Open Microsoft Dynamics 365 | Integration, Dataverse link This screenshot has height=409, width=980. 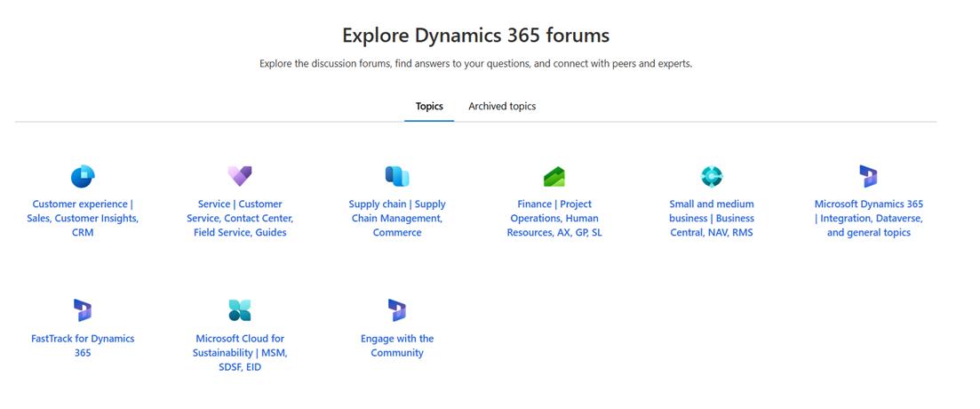click(x=869, y=218)
